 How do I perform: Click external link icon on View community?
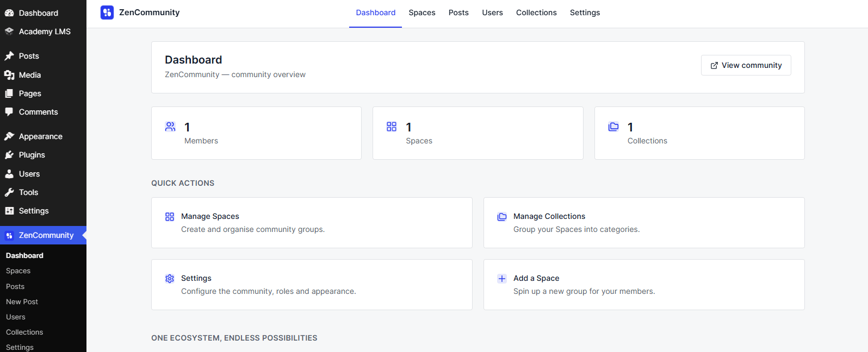(714, 65)
